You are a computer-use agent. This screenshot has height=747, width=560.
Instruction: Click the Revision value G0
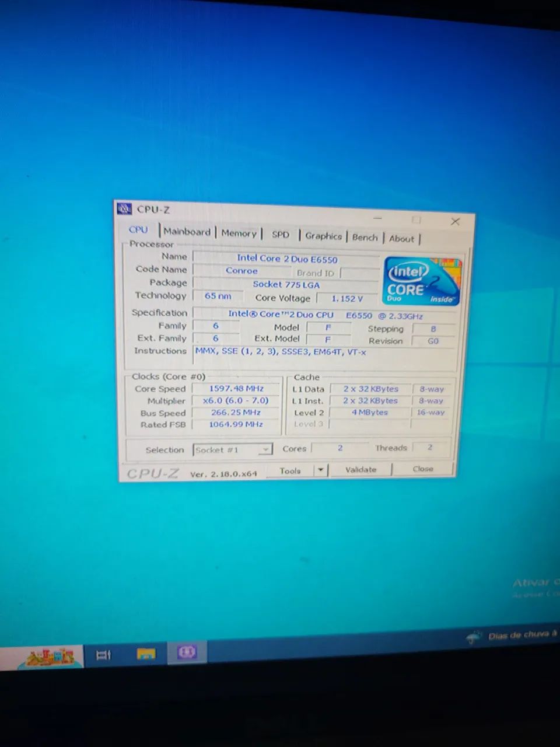pos(433,341)
